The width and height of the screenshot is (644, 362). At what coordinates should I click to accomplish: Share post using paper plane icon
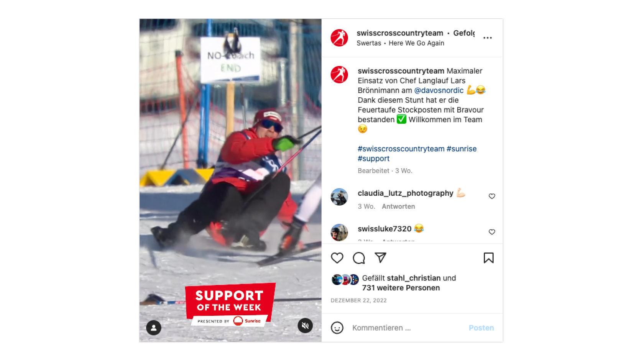(x=380, y=258)
